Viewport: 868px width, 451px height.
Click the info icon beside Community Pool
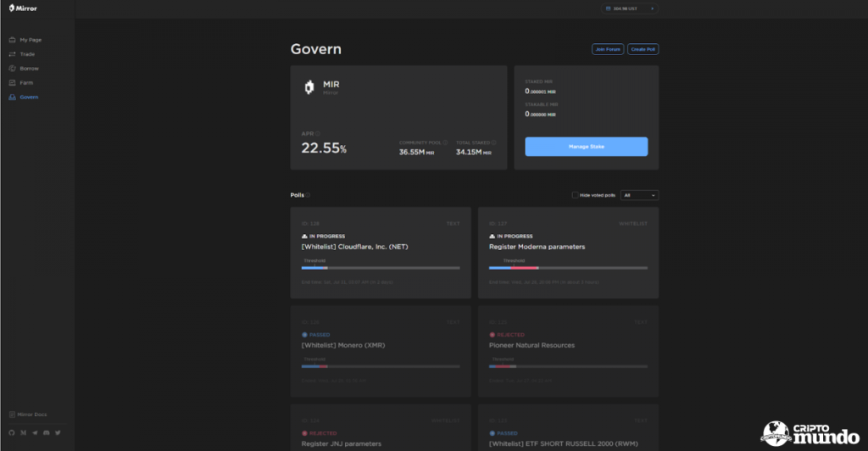point(445,142)
